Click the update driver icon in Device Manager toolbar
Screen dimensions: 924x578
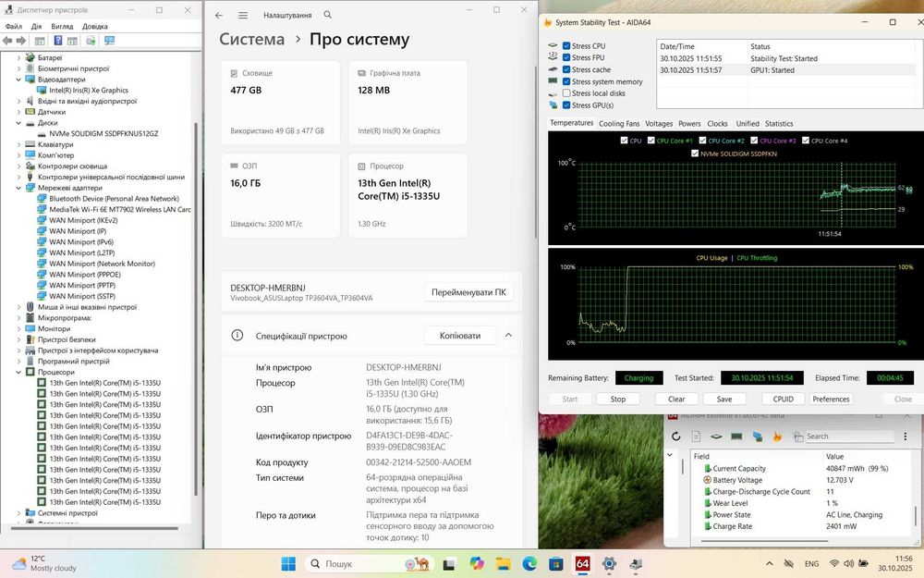pos(91,41)
